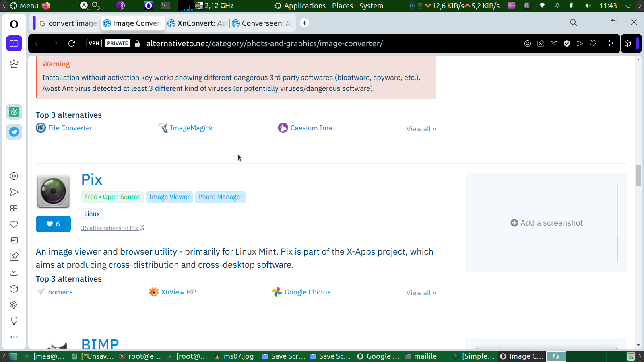This screenshot has width=644, height=362.
Task: Click the address bar URL field
Action: click(x=264, y=43)
